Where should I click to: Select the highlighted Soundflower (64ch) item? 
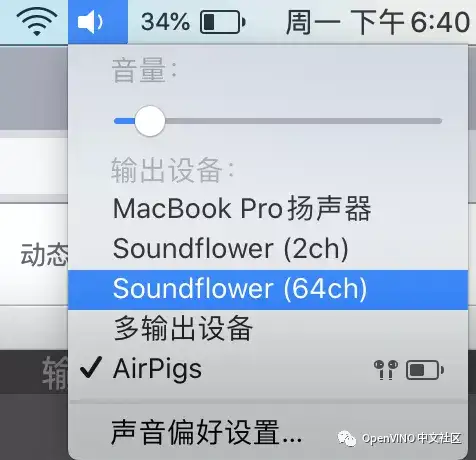(x=268, y=290)
